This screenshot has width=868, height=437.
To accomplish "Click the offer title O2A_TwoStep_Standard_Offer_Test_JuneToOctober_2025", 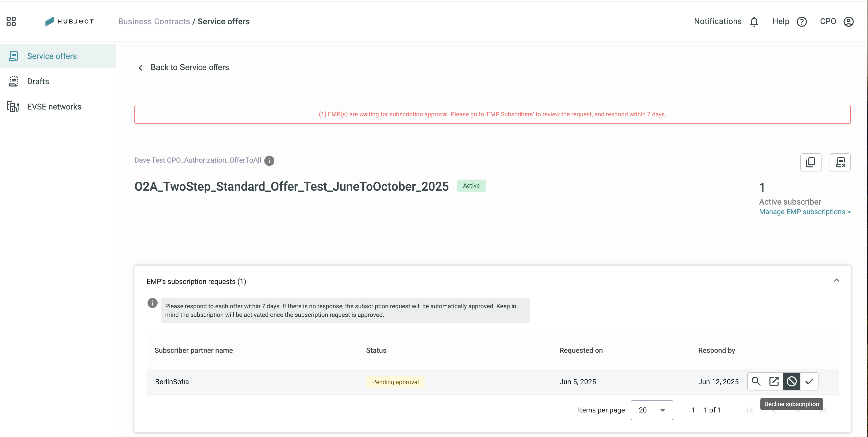I will click(x=292, y=186).
